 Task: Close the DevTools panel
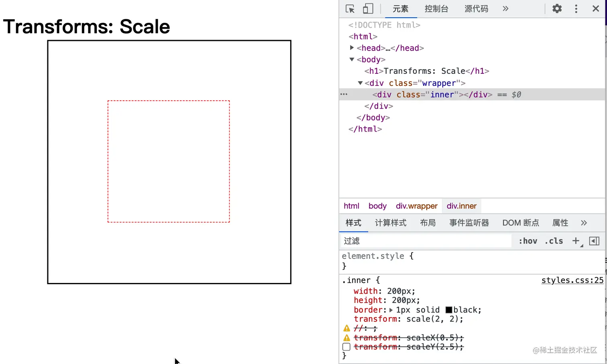click(x=596, y=8)
